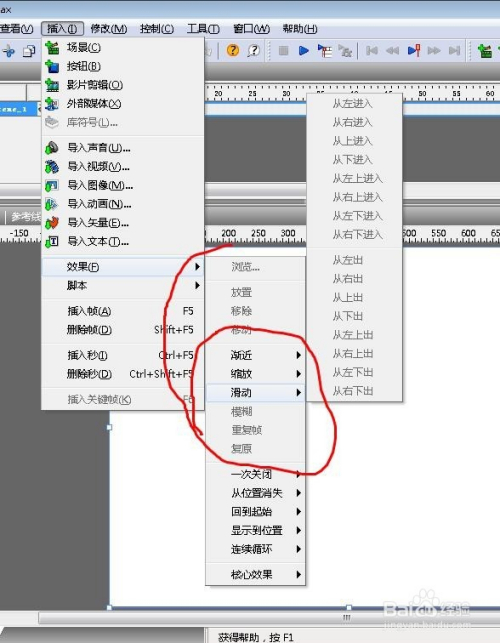
Task: Click the video icon beside 导入视频(V)
Action: click(52, 166)
